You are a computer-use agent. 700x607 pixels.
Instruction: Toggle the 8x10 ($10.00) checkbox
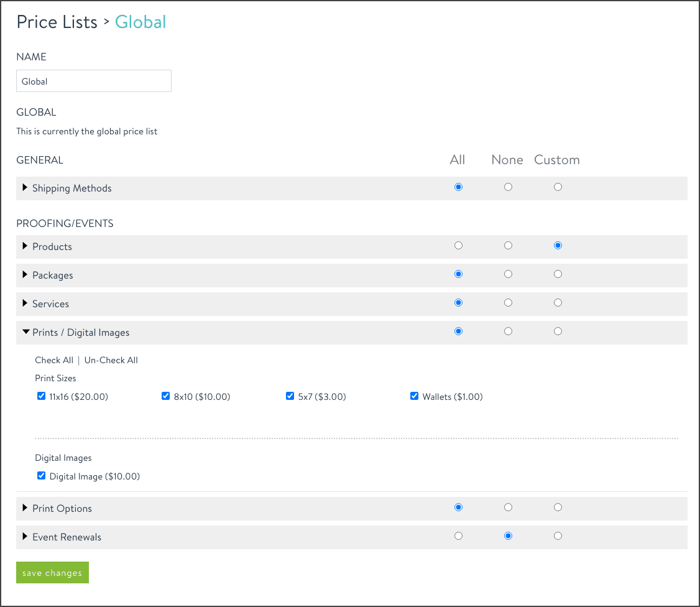coord(165,396)
